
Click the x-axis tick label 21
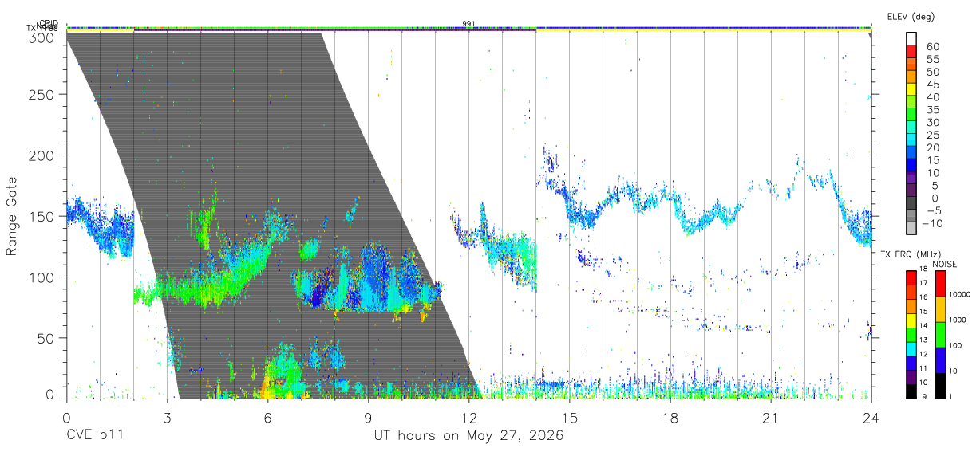click(771, 418)
